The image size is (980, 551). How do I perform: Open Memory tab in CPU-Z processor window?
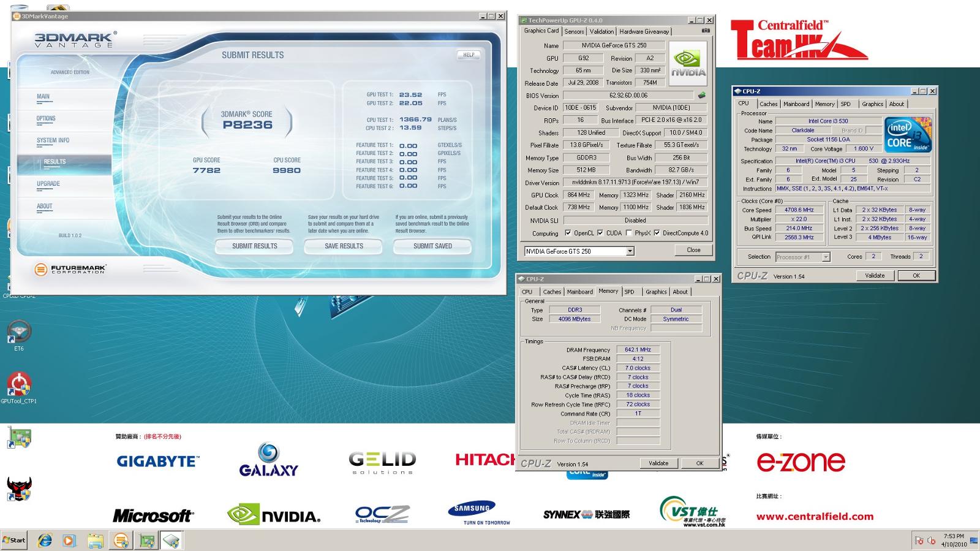tap(824, 104)
